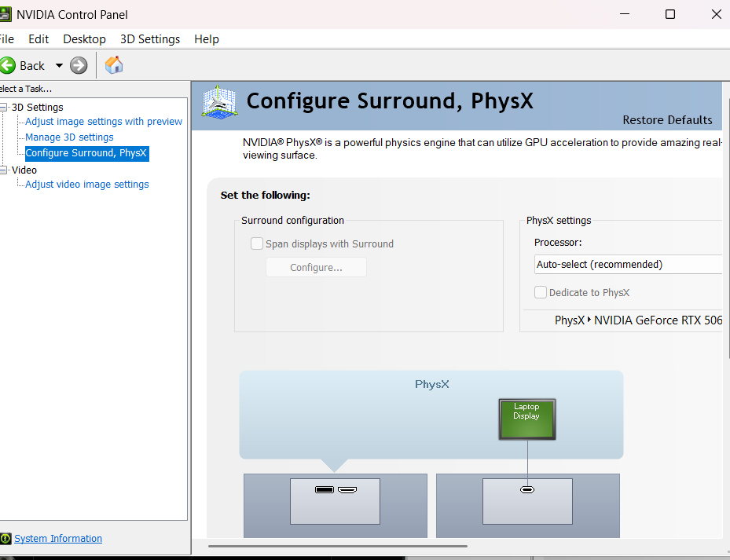Select Configure Surround, PhysX in tree

coord(86,153)
